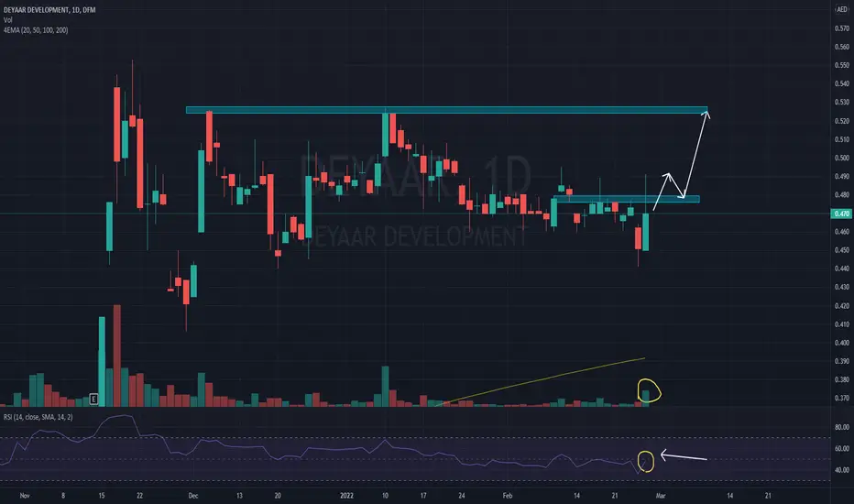Click price axis label 0.570
Screen dimensions: 854x504
[x=842, y=28]
